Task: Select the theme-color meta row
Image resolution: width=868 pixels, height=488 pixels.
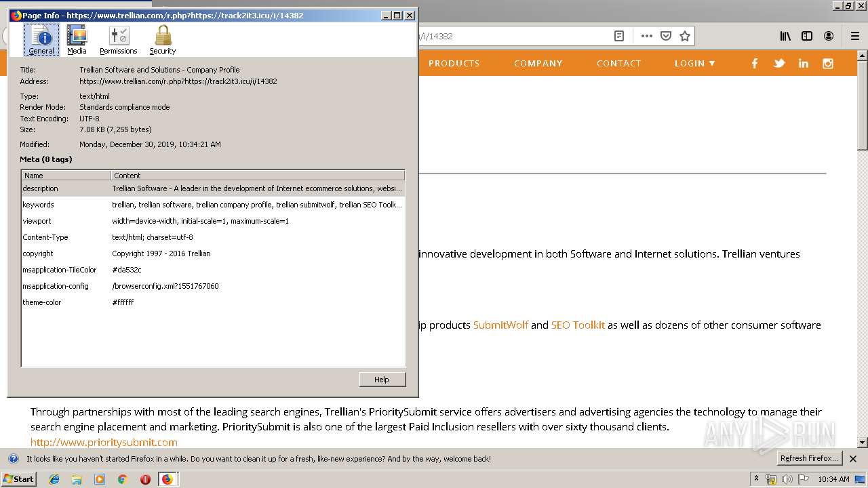Action: point(213,302)
